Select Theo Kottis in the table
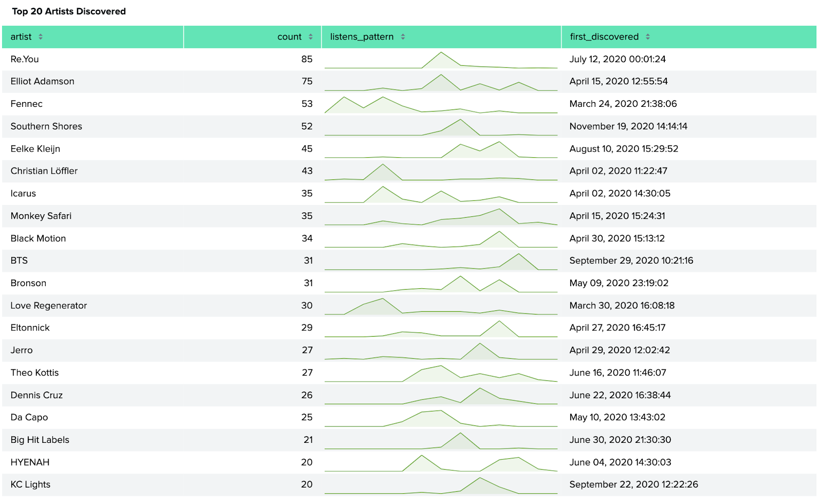The image size is (822, 504). point(35,373)
